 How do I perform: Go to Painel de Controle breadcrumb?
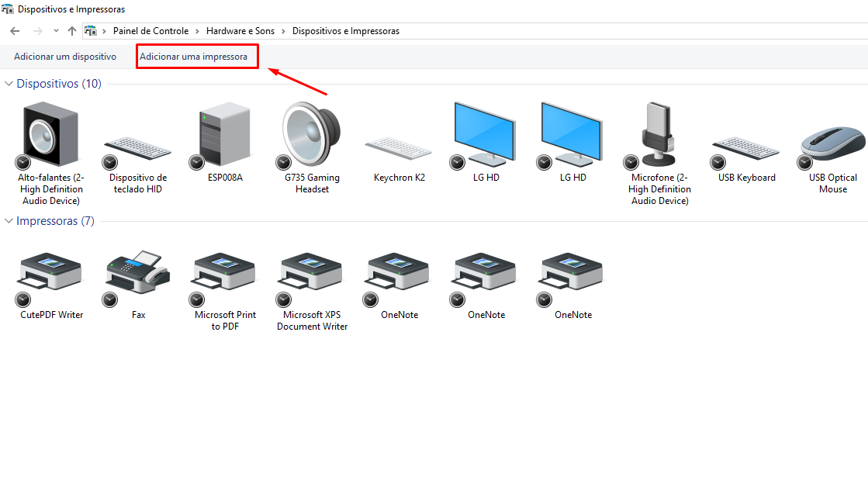(x=150, y=31)
